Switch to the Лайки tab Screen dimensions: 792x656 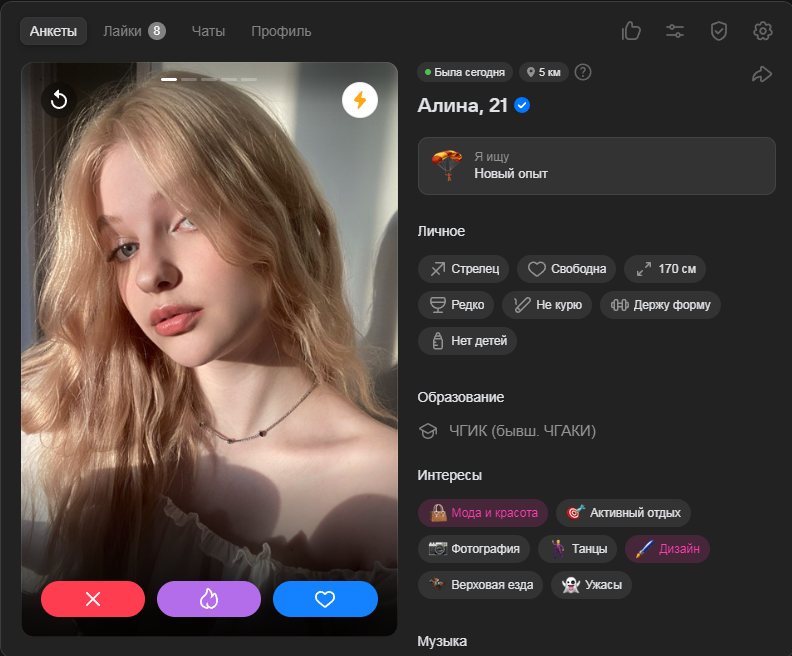click(x=134, y=31)
